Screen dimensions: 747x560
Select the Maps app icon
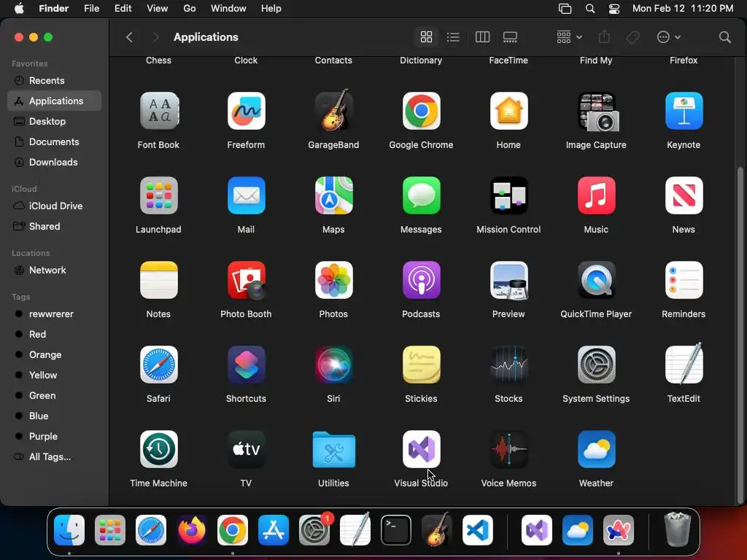[x=333, y=195]
